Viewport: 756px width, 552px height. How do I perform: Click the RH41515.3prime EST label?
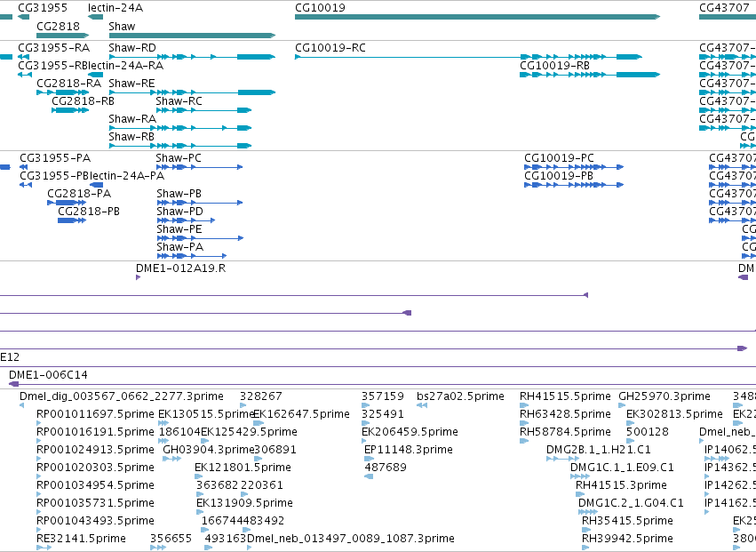622,486
